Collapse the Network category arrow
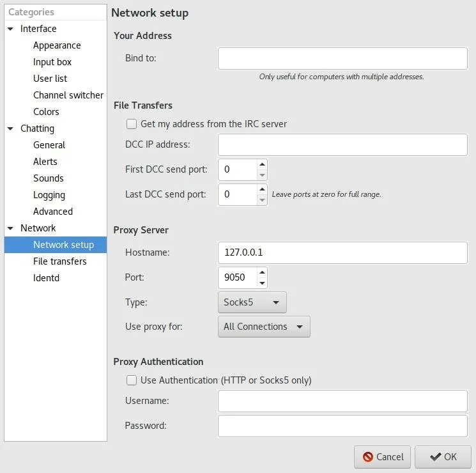 pyautogui.click(x=10, y=228)
